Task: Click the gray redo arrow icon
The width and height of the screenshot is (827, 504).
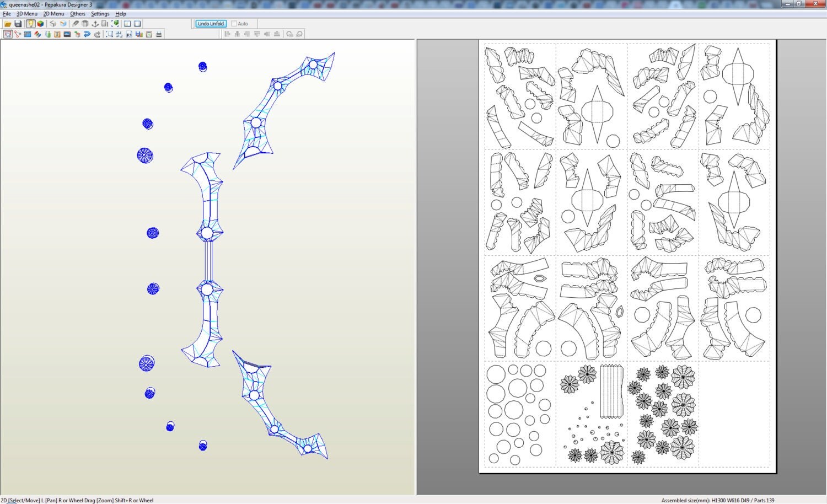Action: [x=97, y=34]
